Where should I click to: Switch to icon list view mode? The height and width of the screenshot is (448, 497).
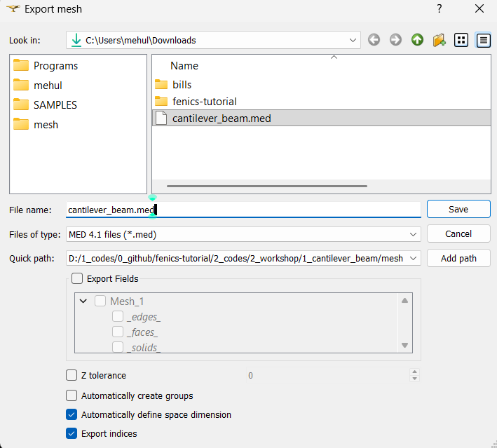tap(461, 40)
